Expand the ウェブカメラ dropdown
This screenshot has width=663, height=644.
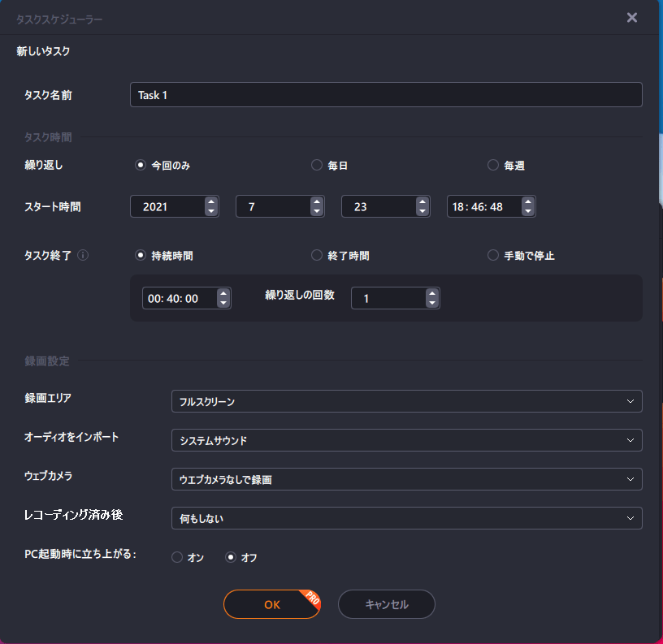406,479
